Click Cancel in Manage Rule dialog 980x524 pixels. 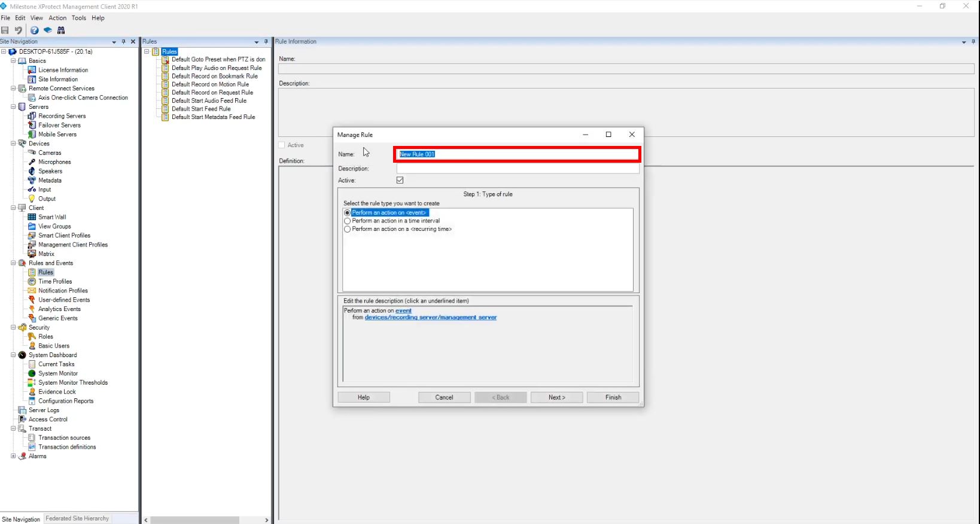click(444, 397)
